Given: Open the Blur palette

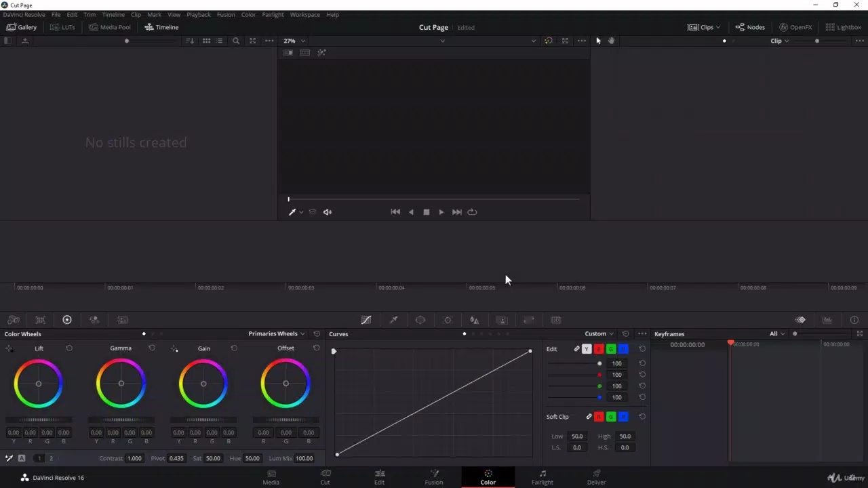Looking at the screenshot, I should [474, 319].
